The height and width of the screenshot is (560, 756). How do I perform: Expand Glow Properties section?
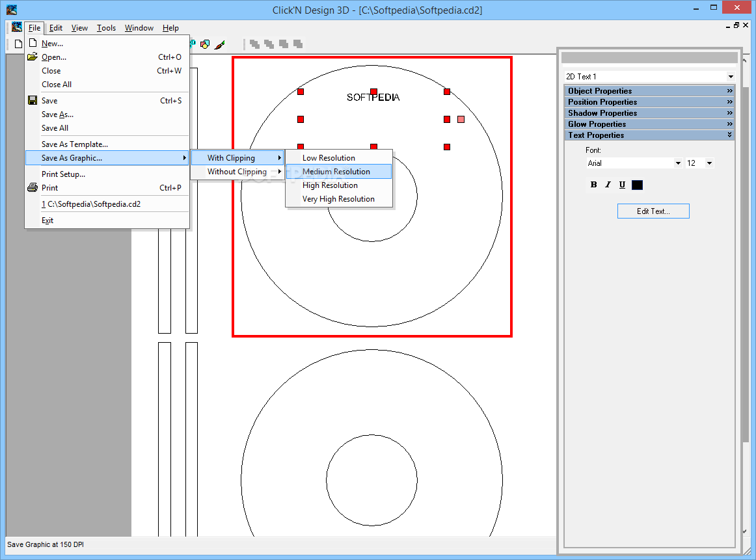pos(649,124)
